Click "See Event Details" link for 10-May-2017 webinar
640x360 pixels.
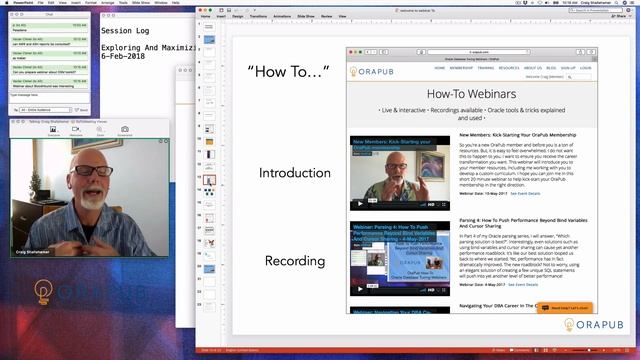click(x=525, y=193)
